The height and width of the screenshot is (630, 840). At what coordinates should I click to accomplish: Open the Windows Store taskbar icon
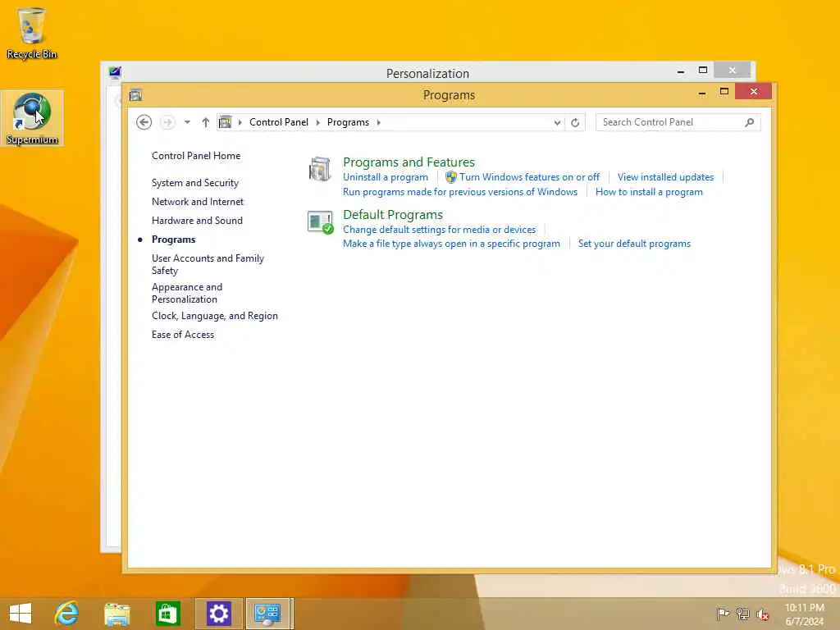pos(167,614)
